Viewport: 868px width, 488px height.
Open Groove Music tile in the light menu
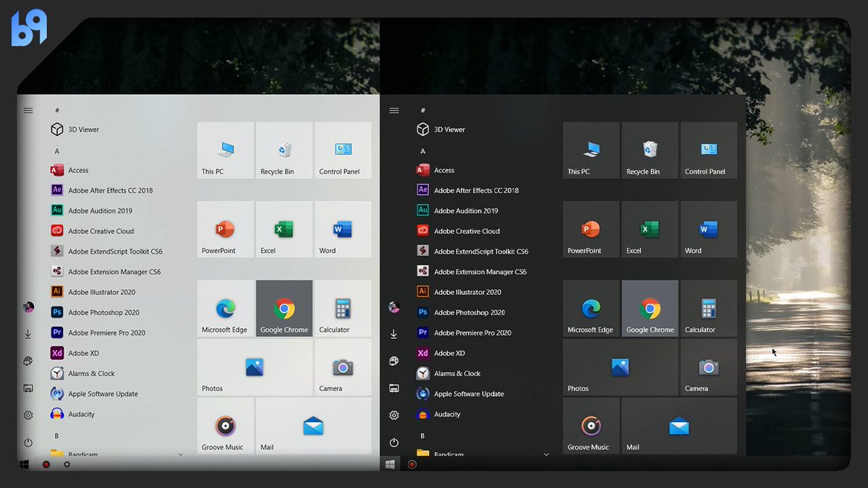click(x=226, y=426)
